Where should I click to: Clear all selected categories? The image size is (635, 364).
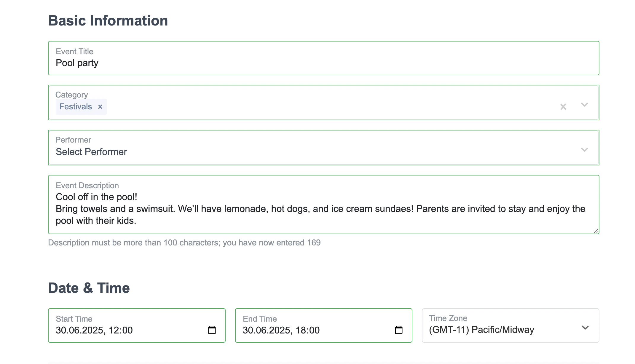tap(563, 107)
